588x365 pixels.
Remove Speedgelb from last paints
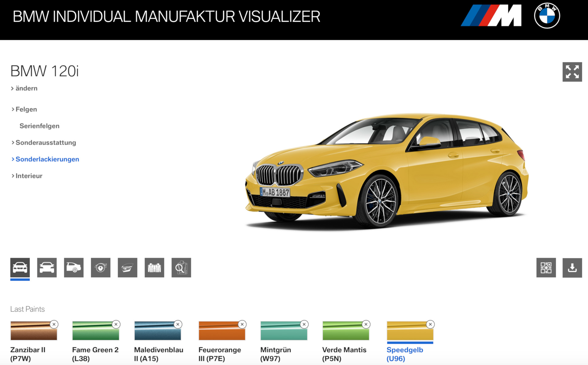tap(430, 324)
